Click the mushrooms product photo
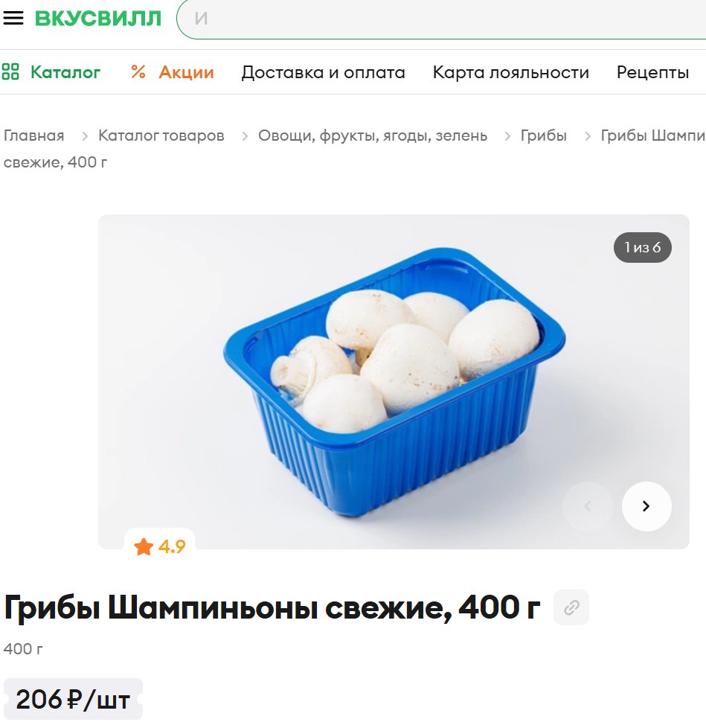This screenshot has width=706, height=728. pyautogui.click(x=394, y=382)
